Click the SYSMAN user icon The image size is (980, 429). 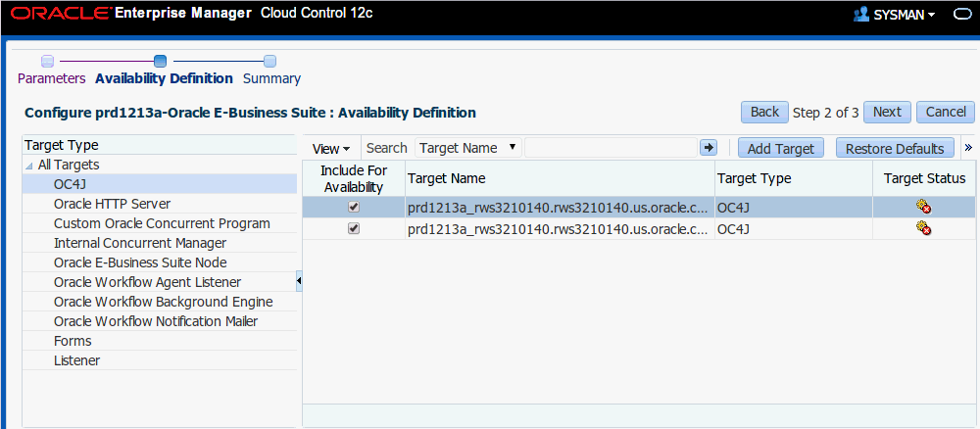click(861, 15)
